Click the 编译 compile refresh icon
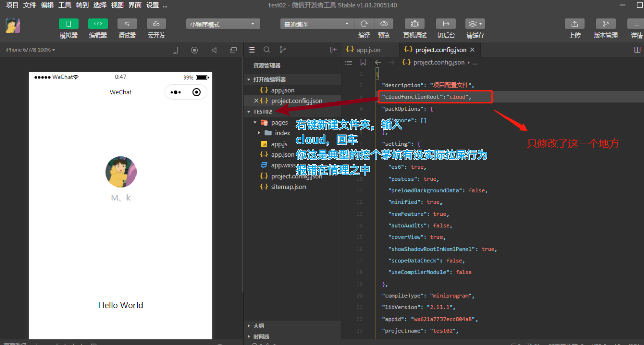 [x=364, y=24]
